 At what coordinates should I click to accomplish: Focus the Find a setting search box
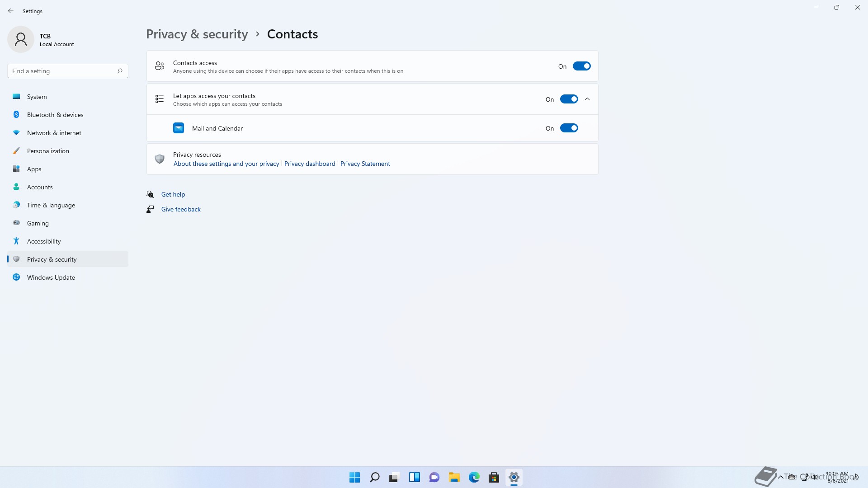tap(68, 71)
